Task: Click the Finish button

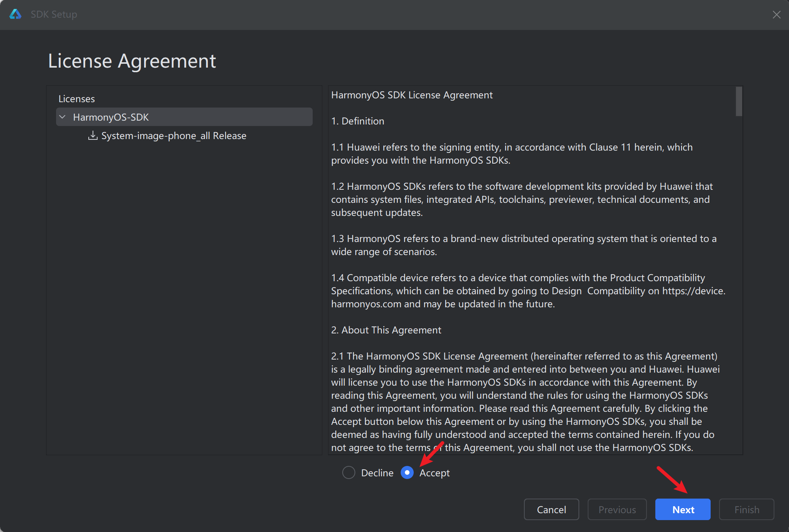Action: coord(746,509)
